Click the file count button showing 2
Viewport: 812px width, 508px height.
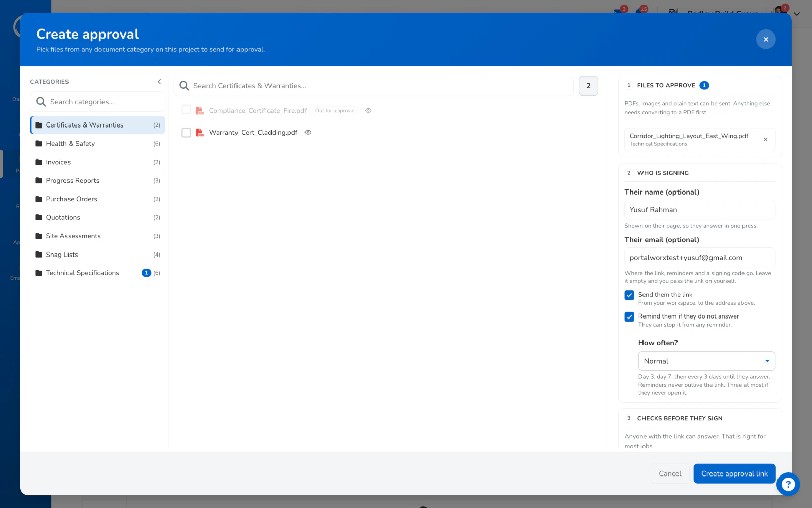(x=588, y=86)
